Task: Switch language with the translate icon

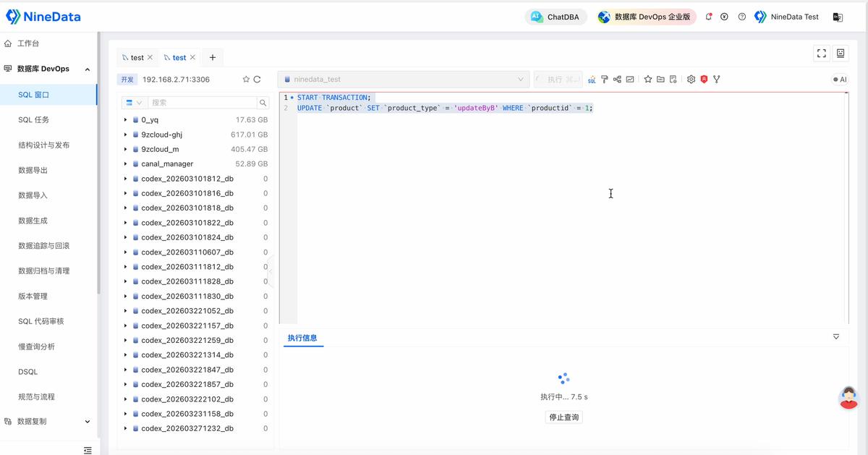Action: pyautogui.click(x=838, y=17)
